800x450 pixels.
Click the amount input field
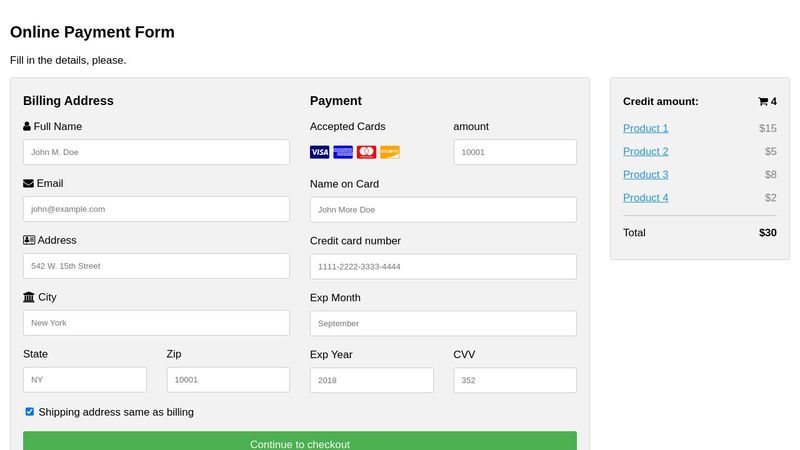(514, 152)
